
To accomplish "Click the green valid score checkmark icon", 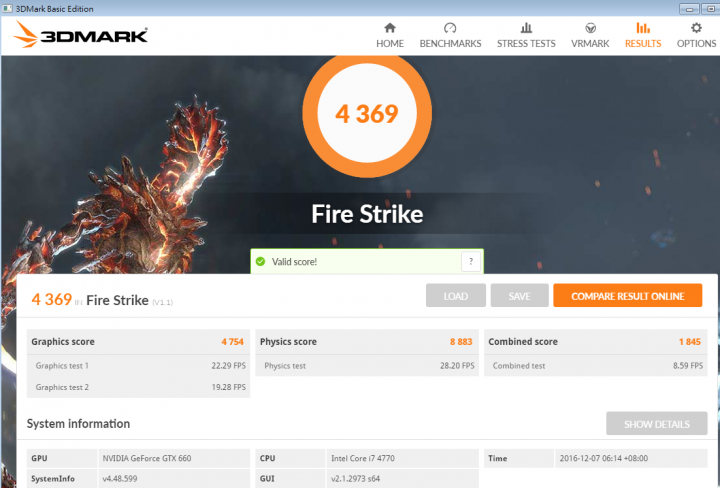I will tap(260, 262).
